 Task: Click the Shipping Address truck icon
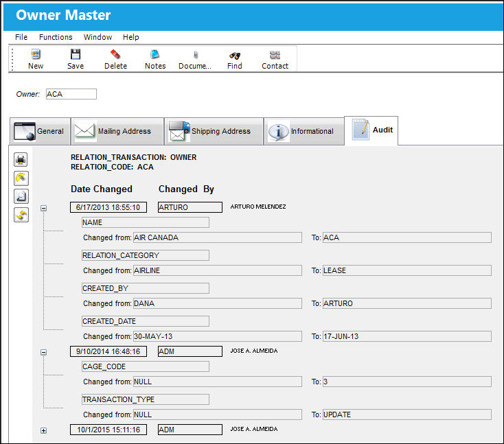click(179, 131)
